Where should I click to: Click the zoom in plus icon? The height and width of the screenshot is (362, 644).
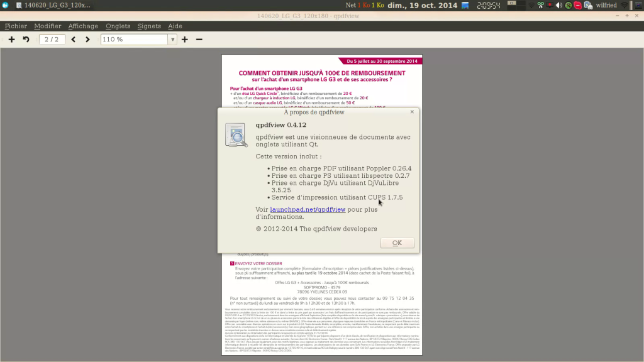185,40
